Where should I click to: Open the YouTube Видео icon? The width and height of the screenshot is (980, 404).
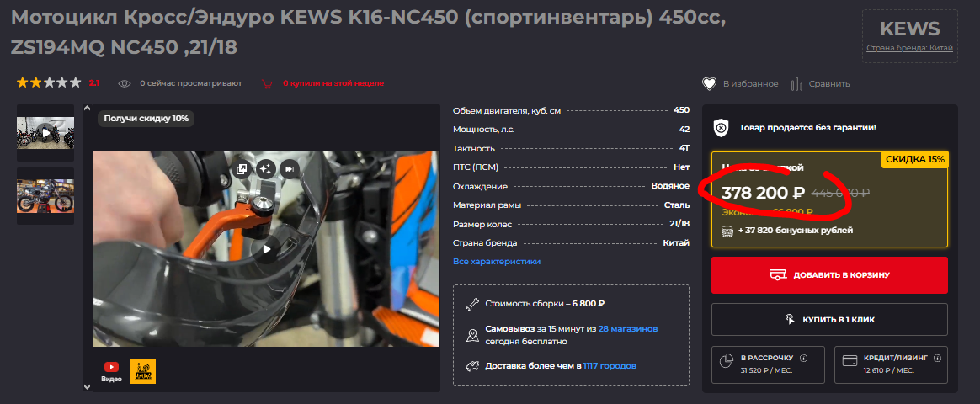[111, 371]
